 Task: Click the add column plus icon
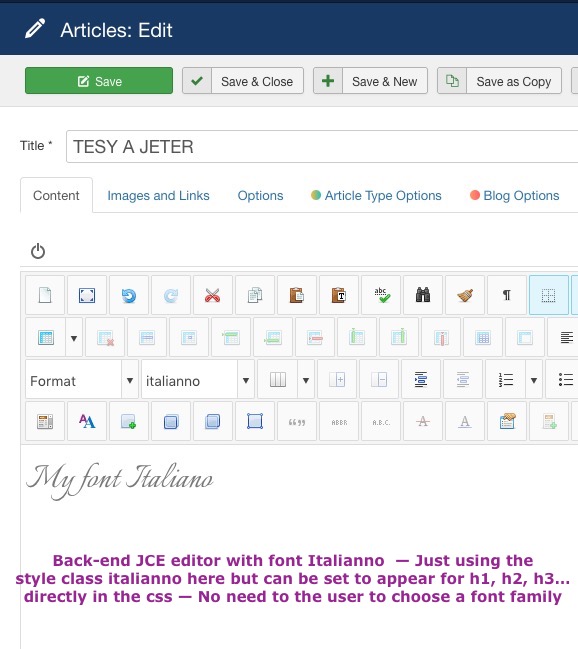[x=337, y=379]
